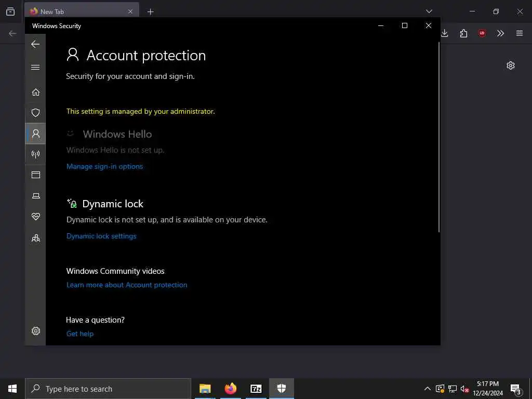This screenshot has height=399, width=532.
Task: Show more Firefox toolbar tools chevrons
Action: [500, 33]
